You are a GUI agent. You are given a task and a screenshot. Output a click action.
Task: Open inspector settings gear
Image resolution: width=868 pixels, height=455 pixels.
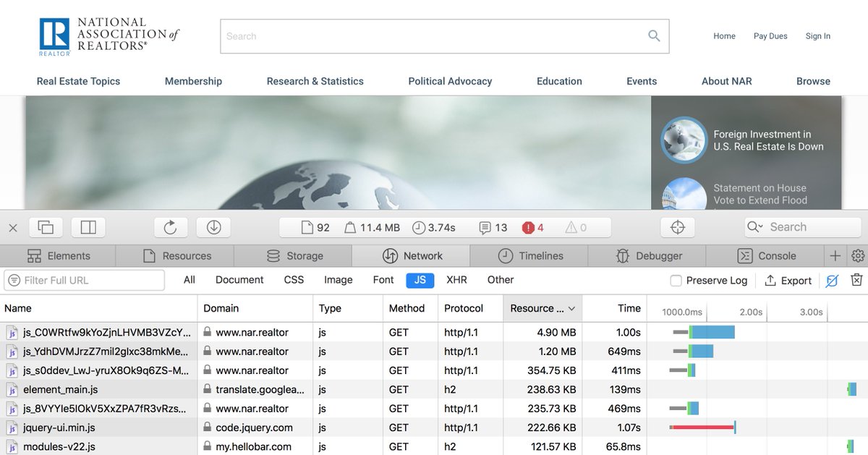click(858, 256)
